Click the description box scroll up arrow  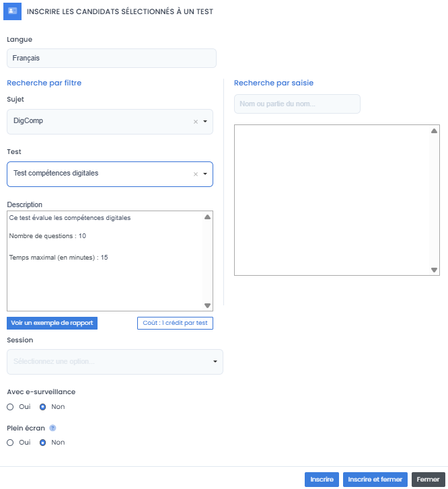pyautogui.click(x=207, y=217)
